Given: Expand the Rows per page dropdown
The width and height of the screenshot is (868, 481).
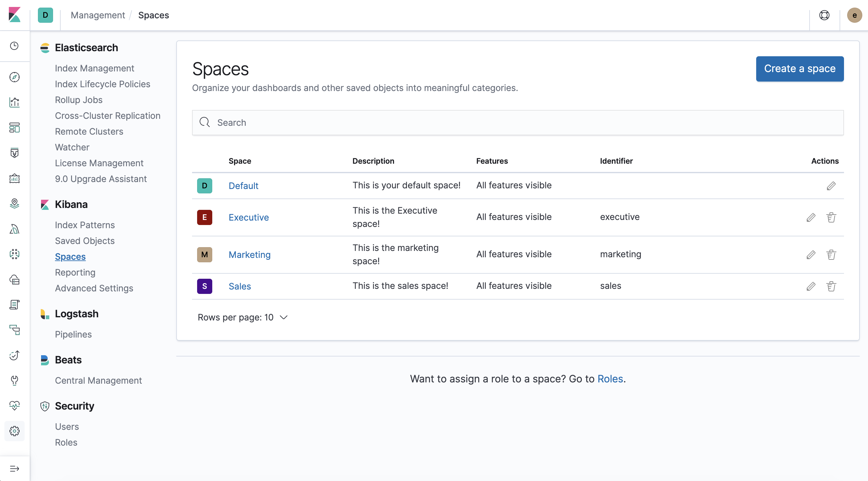Looking at the screenshot, I should 243,317.
